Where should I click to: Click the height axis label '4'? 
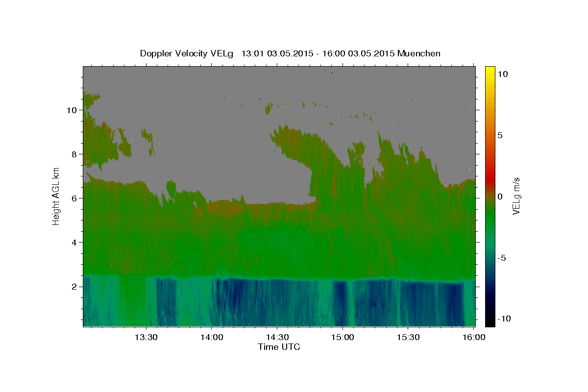(x=75, y=243)
